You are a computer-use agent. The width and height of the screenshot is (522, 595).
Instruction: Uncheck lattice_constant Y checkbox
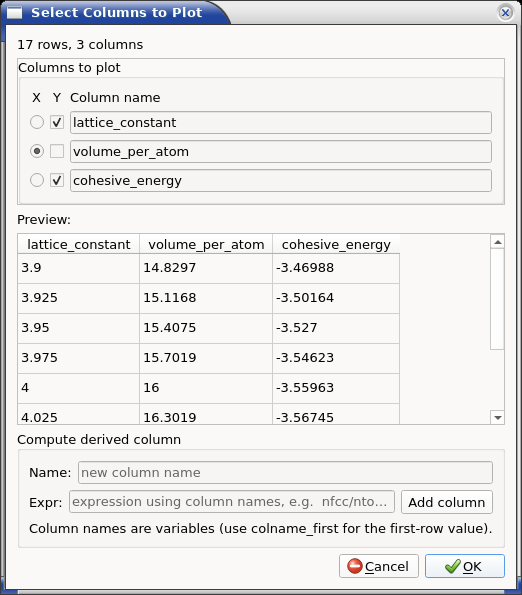tap(57, 122)
